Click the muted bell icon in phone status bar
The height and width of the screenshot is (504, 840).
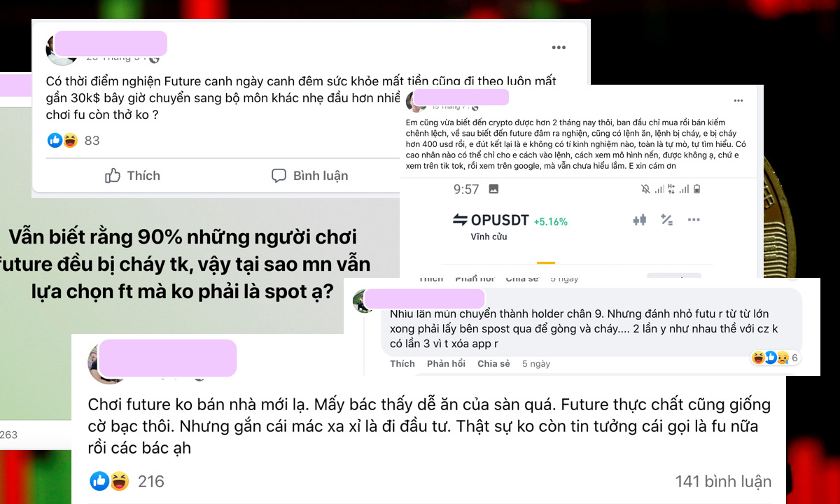[x=645, y=189]
